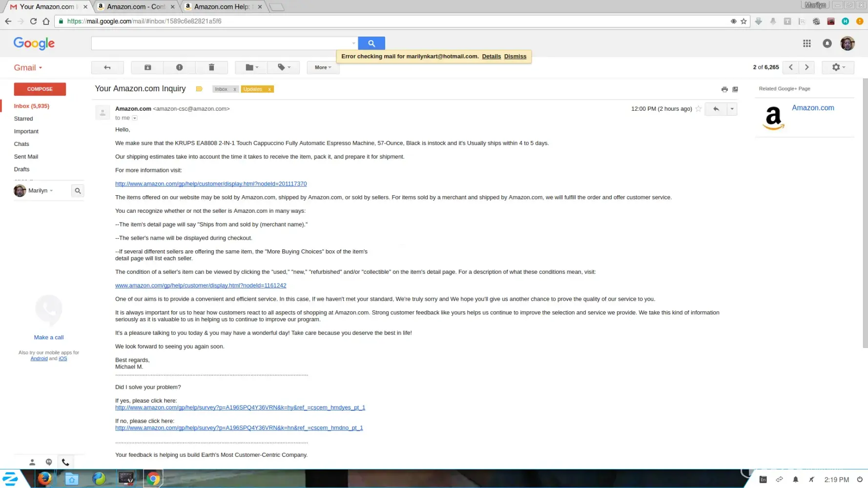Click the 'If no' survey link
The height and width of the screenshot is (488, 868).
[x=239, y=428]
